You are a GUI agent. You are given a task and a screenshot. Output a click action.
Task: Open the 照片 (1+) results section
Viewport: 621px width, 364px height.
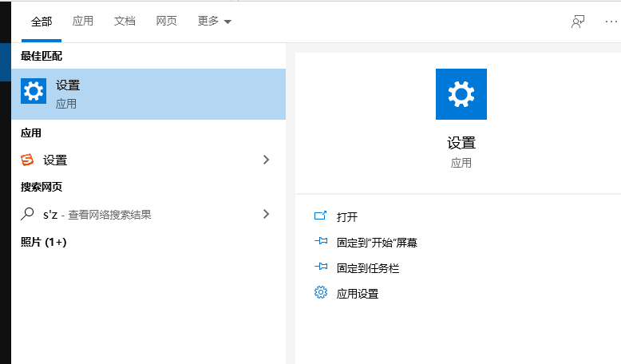(x=43, y=241)
